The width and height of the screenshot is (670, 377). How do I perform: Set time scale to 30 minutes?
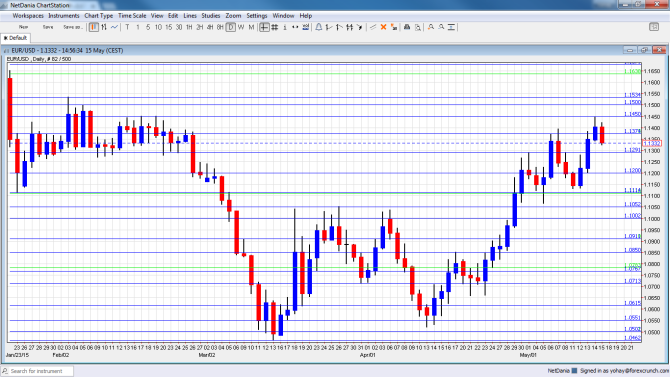click(179, 27)
